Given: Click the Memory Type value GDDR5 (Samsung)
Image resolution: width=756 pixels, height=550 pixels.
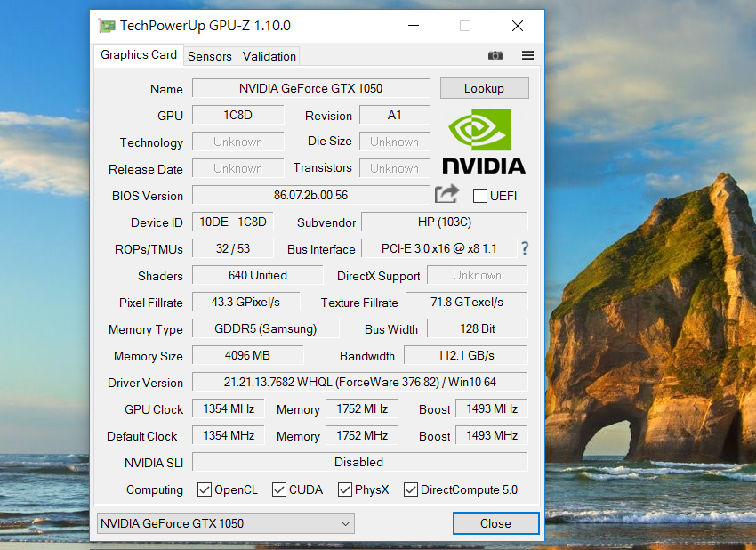Looking at the screenshot, I should [x=266, y=328].
